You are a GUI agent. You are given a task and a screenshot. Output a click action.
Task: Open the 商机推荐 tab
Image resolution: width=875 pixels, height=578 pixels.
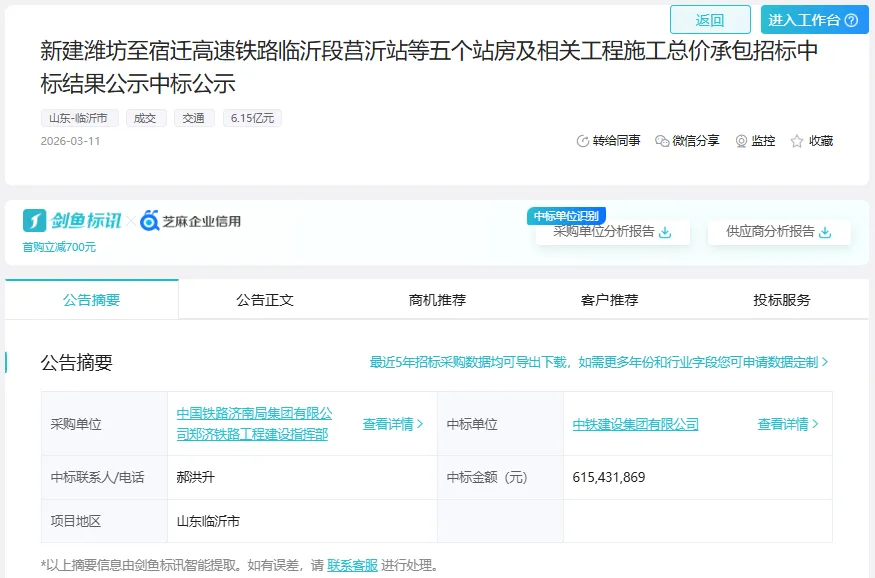pos(437,300)
